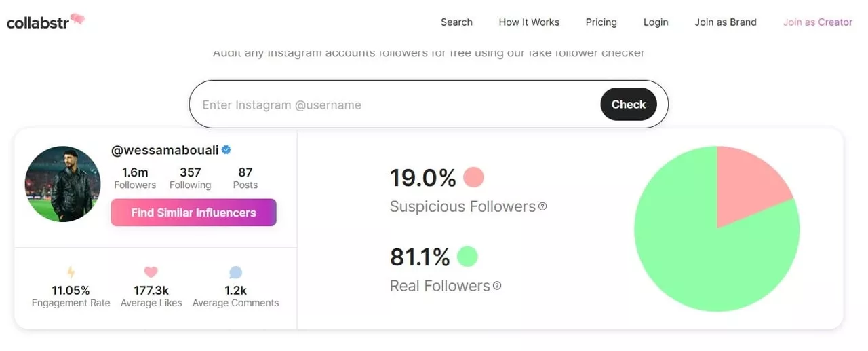Image resolution: width=868 pixels, height=351 pixels.
Task: Open the Real Followers info tooltip icon
Action: click(x=497, y=286)
